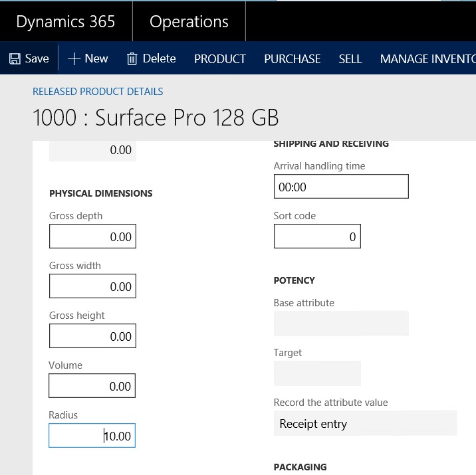Open the Released product details link
Viewport: 476px width, 475px height.
click(x=98, y=92)
